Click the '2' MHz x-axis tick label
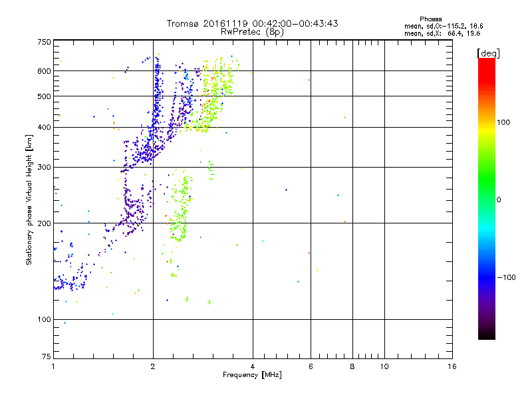Image resolution: width=532 pixels, height=399 pixels. [153, 366]
